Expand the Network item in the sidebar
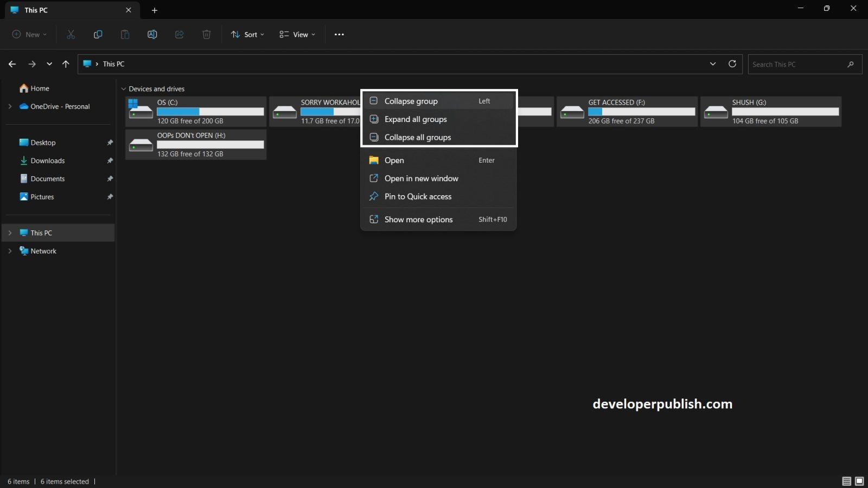The height and width of the screenshot is (488, 868). (x=10, y=251)
